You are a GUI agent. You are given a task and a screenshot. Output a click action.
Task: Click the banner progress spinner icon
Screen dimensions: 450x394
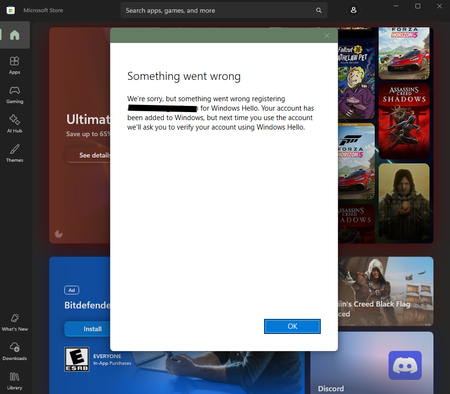pyautogui.click(x=59, y=234)
